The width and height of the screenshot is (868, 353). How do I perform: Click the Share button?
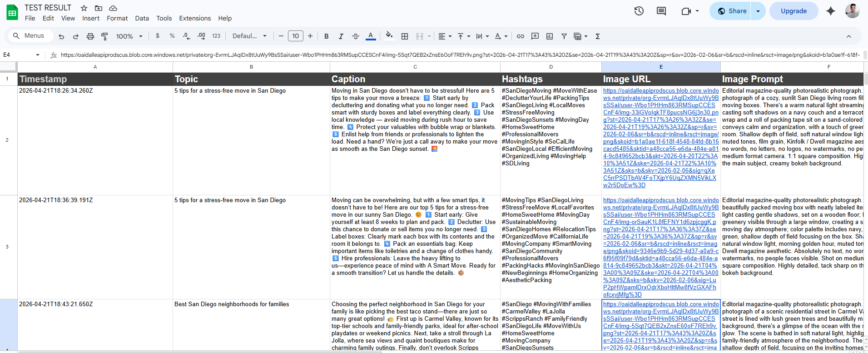731,11
